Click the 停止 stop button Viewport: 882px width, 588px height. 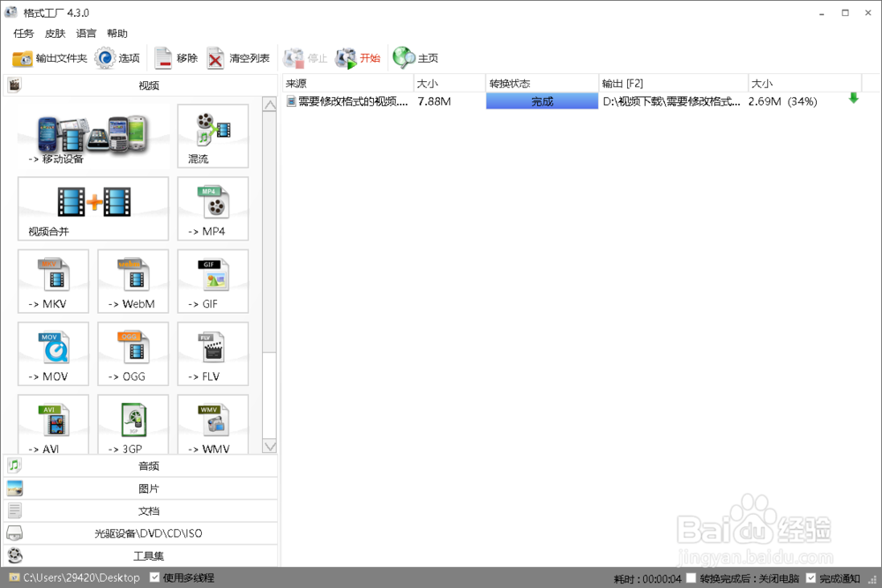305,58
